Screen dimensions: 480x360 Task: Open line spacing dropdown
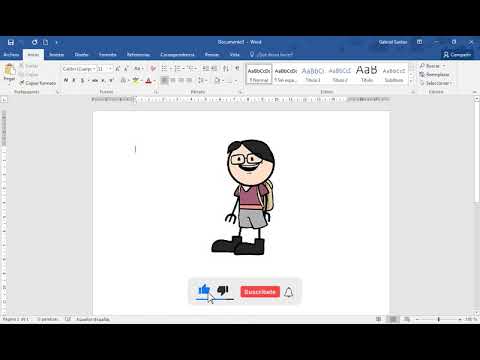click(x=202, y=80)
